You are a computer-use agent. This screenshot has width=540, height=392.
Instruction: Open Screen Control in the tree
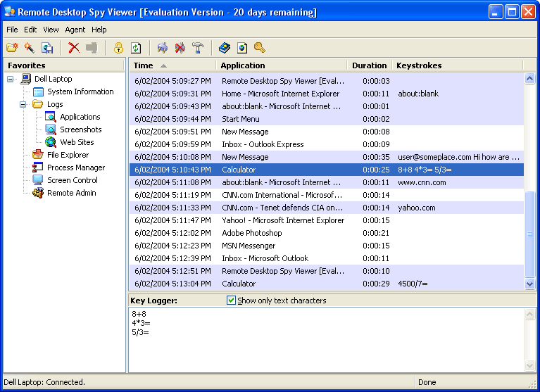[x=73, y=180]
